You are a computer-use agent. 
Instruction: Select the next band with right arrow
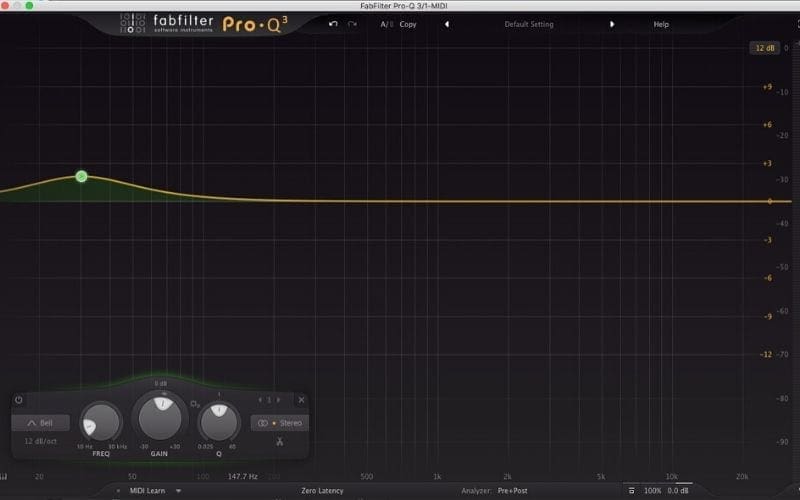[278, 400]
